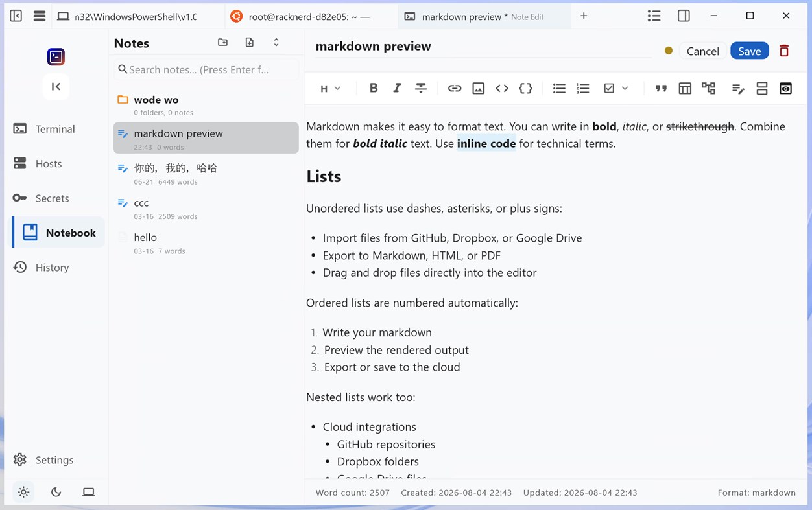The height and width of the screenshot is (510, 812).
Task: Insert an image using the toolbar
Action: pos(479,88)
